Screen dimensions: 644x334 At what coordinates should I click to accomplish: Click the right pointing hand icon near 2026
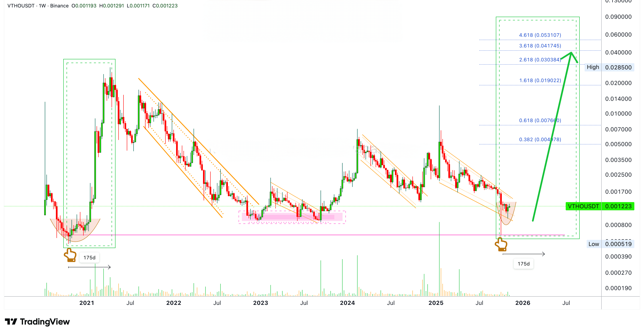[x=501, y=244]
